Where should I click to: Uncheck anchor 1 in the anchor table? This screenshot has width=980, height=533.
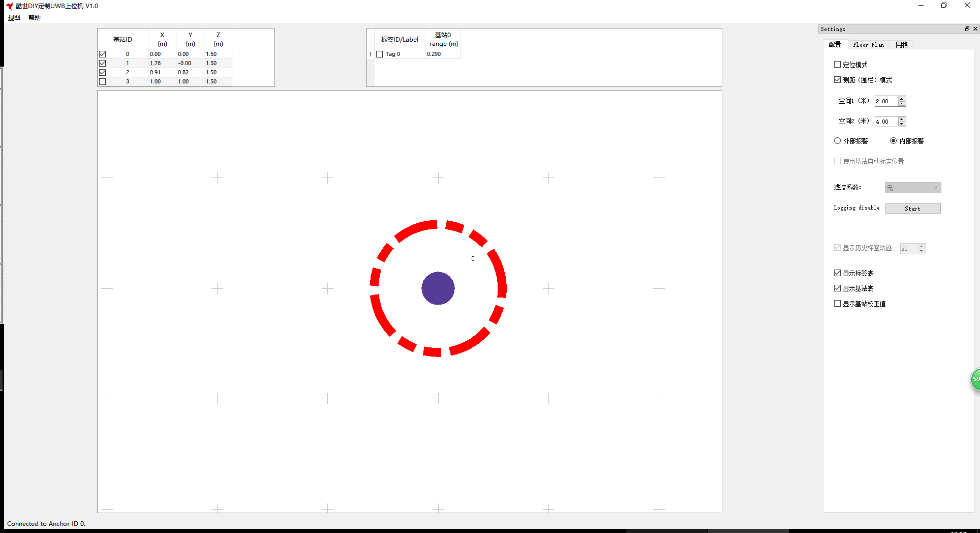click(103, 63)
